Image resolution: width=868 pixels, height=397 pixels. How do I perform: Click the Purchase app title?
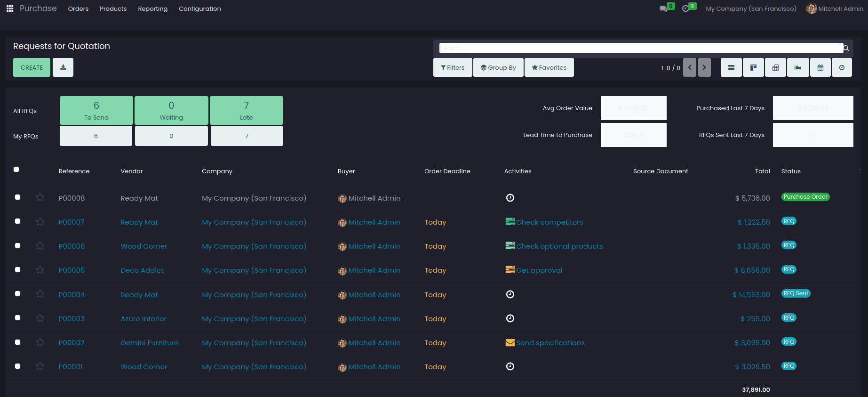38,8
